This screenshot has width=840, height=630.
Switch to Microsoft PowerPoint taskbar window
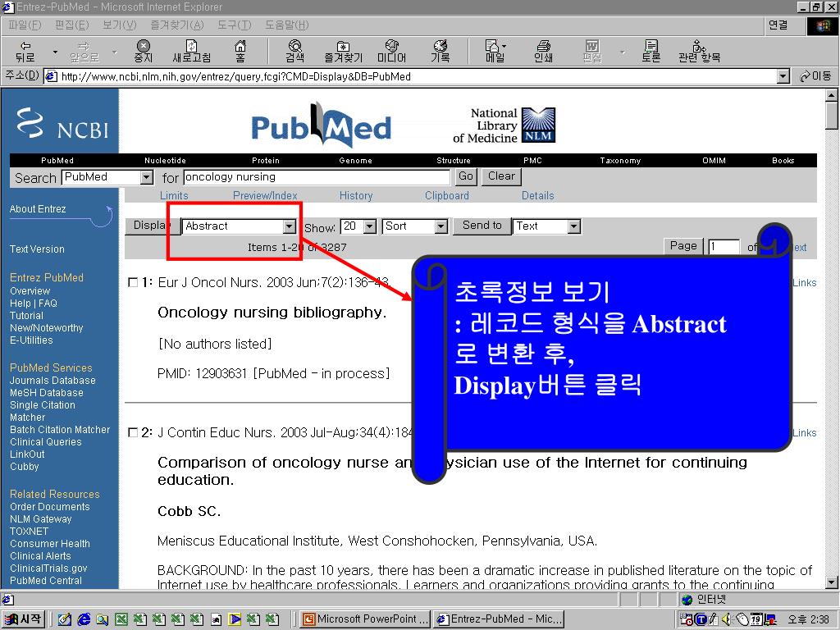tap(365, 619)
